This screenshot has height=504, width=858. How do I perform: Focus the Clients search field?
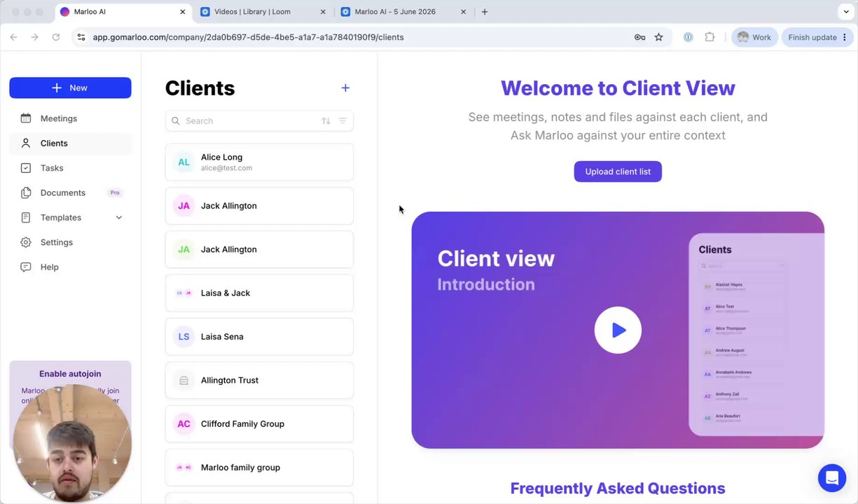tap(259, 120)
